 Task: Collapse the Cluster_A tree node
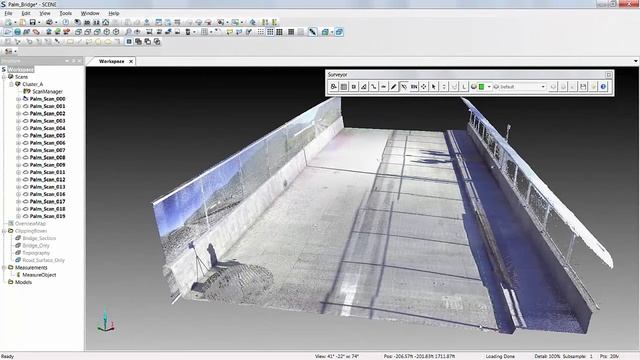click(11, 84)
